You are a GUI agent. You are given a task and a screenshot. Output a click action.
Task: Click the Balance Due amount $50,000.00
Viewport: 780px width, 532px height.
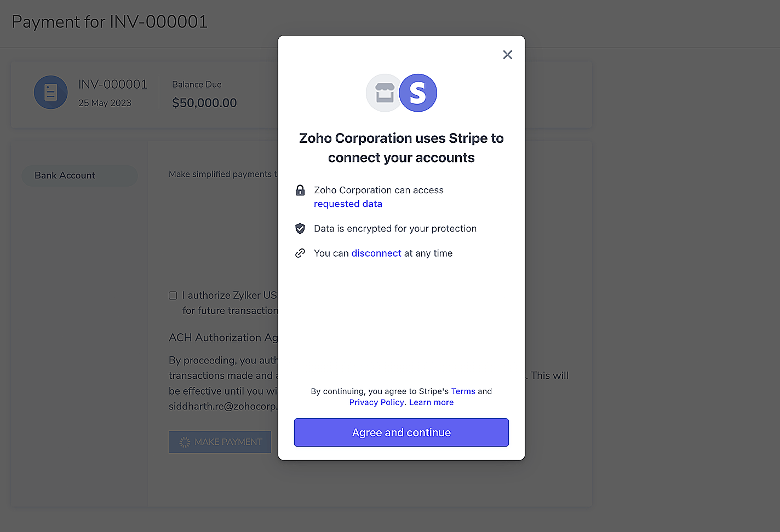click(x=204, y=102)
